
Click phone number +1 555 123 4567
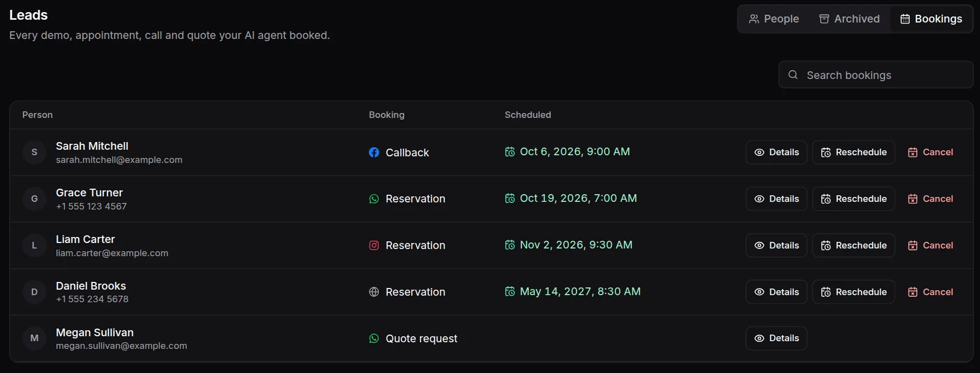click(x=91, y=206)
